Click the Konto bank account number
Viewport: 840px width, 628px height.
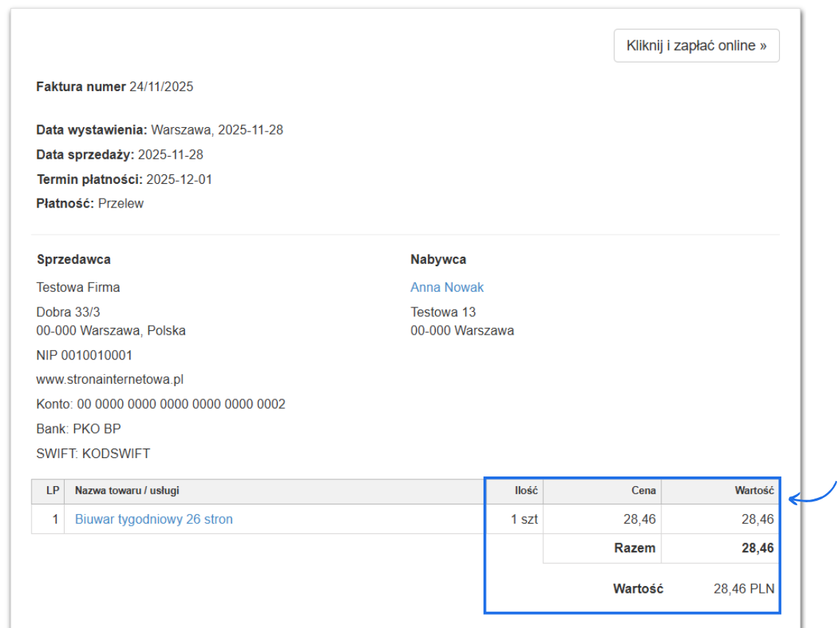coord(181,404)
